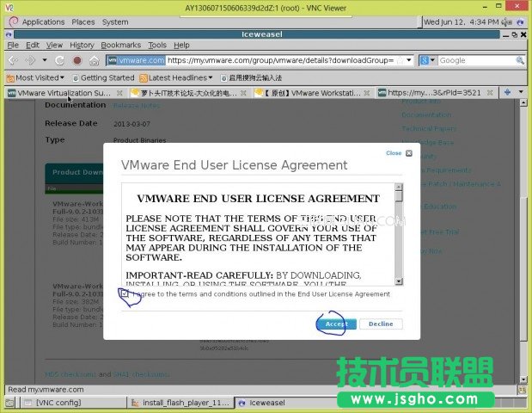The width and height of the screenshot is (532, 413).
Task: Close the 【原创】VMware Workstati... tab
Action: (367, 93)
